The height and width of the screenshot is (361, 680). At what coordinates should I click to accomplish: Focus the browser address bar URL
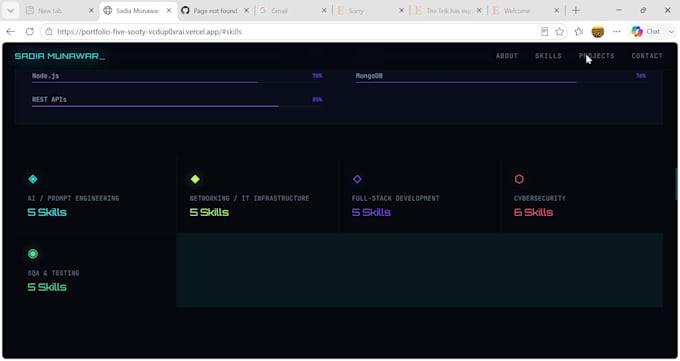click(295, 32)
